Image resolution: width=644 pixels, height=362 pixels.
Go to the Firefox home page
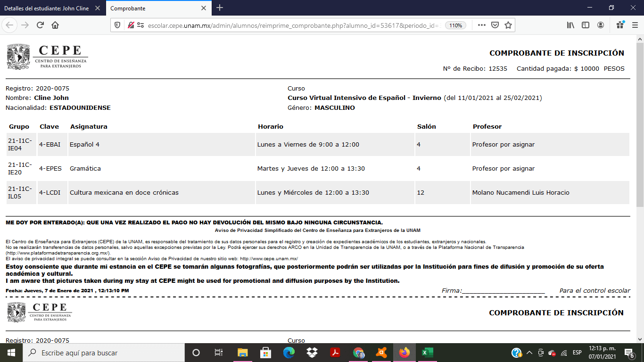click(x=55, y=25)
